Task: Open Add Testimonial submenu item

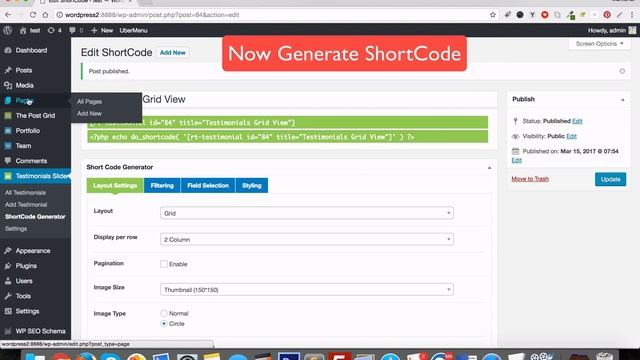Action: pos(26,204)
